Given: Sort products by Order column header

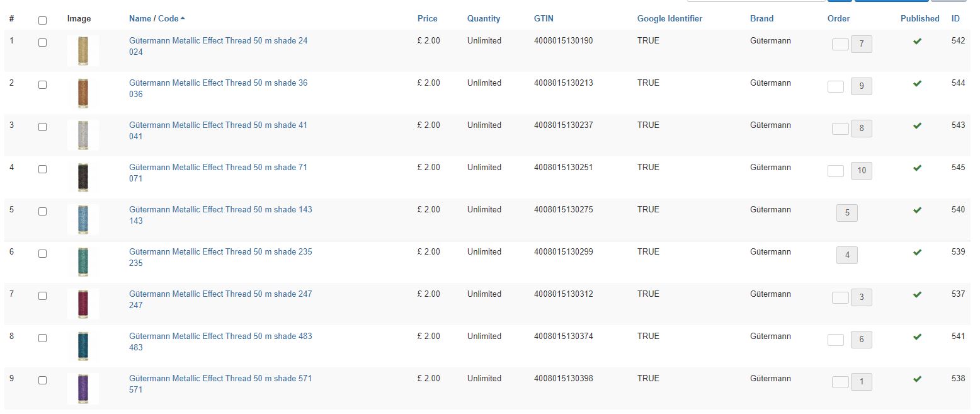Looking at the screenshot, I should pos(838,18).
